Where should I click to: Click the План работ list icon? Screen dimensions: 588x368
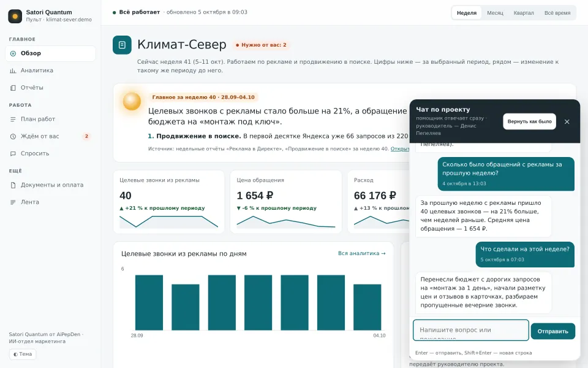(13, 120)
